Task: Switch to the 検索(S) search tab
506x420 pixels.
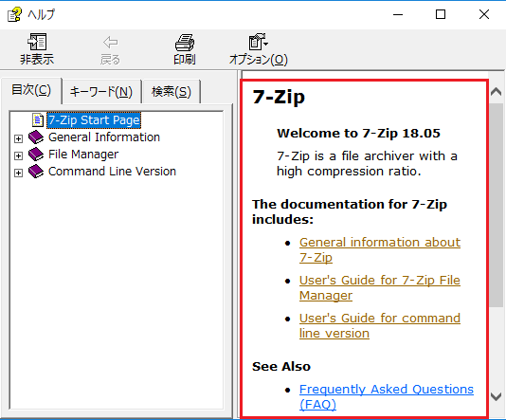Action: coord(172,92)
